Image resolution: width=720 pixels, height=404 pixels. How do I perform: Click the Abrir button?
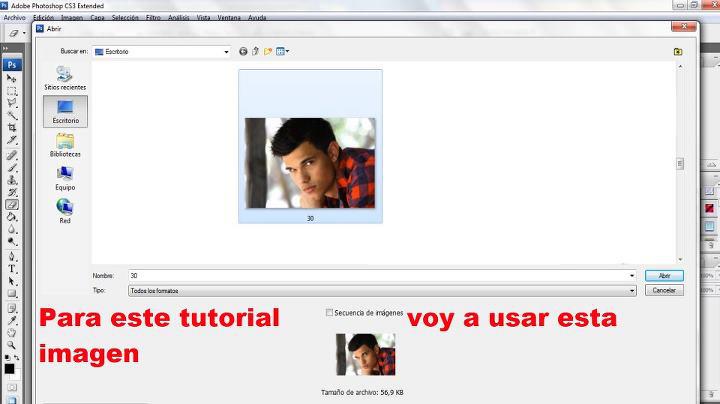click(x=664, y=275)
